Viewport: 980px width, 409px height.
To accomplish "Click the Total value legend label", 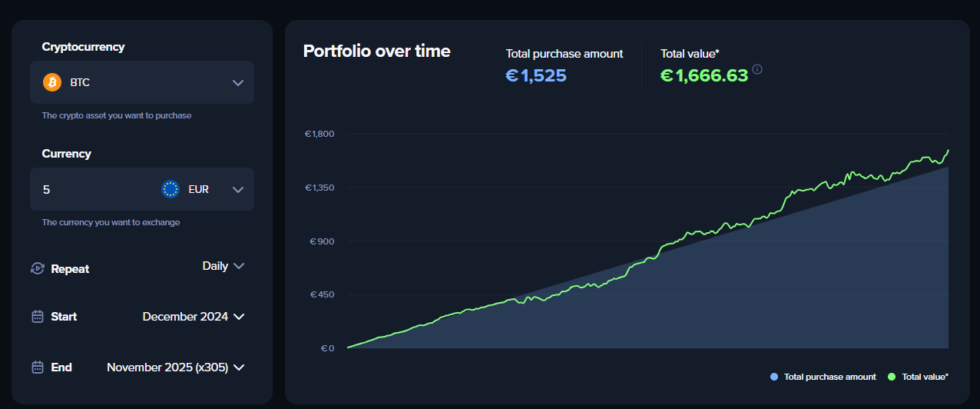I will 925,377.
